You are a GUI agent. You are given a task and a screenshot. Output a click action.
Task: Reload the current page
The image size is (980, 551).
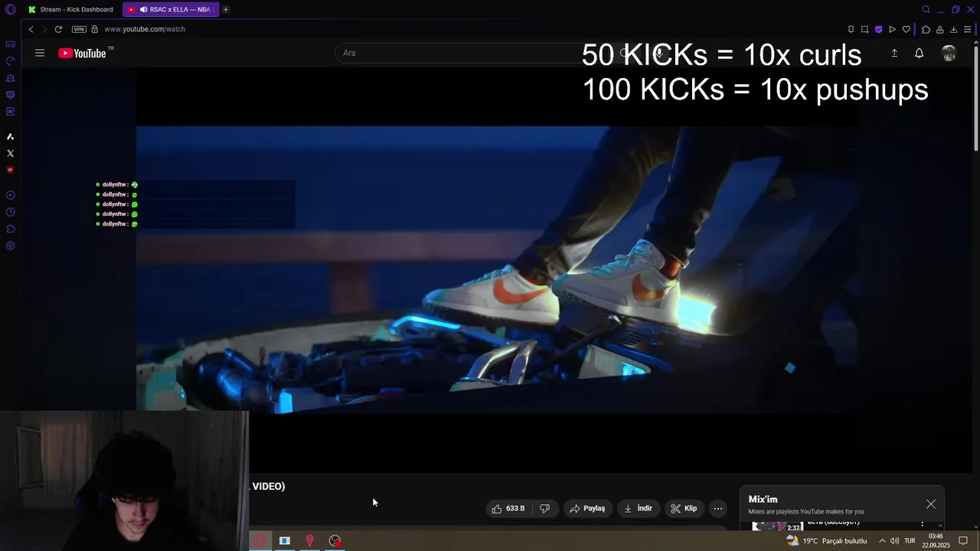pos(58,29)
